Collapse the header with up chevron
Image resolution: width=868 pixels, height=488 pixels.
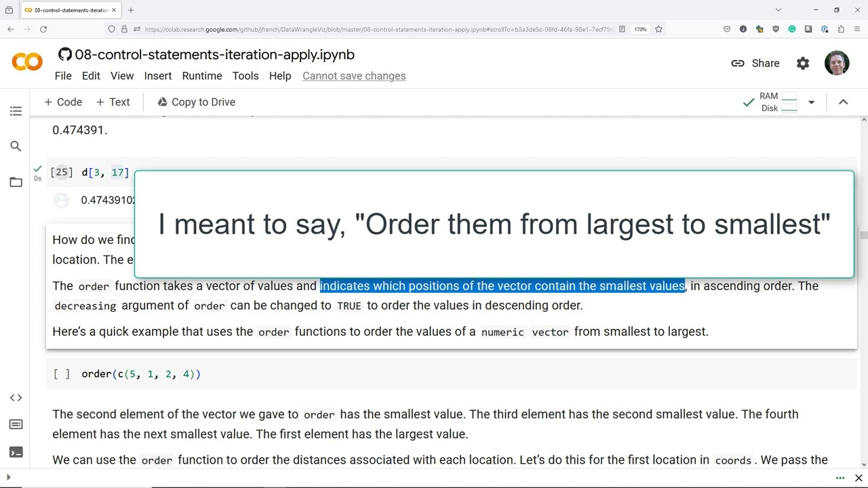coord(844,102)
